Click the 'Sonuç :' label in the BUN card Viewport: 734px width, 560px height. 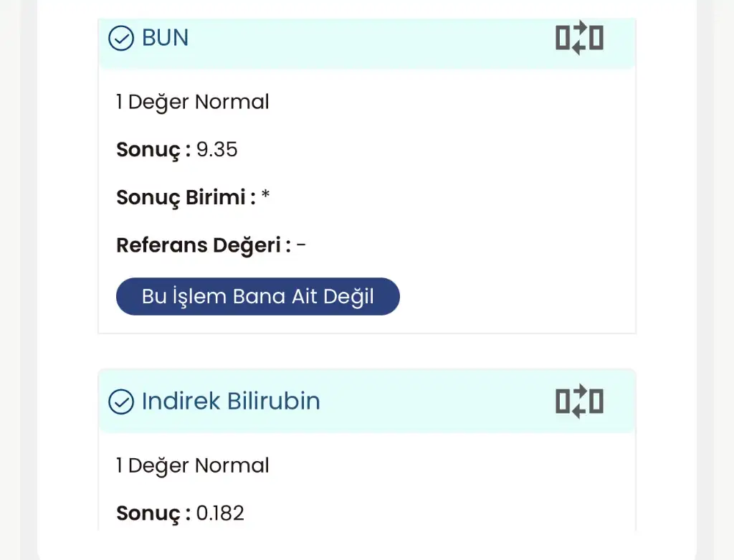(x=153, y=150)
